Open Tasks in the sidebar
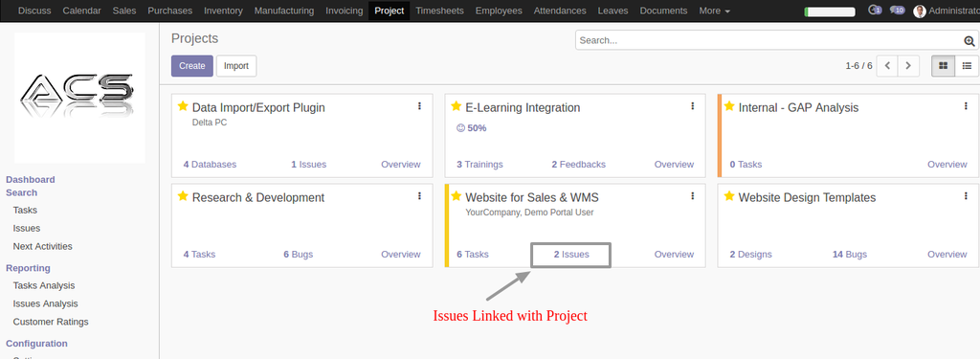Image resolution: width=980 pixels, height=359 pixels. pos(25,211)
